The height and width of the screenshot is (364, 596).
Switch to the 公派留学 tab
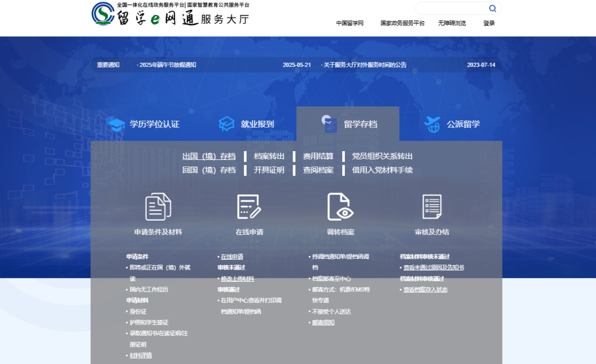point(451,124)
